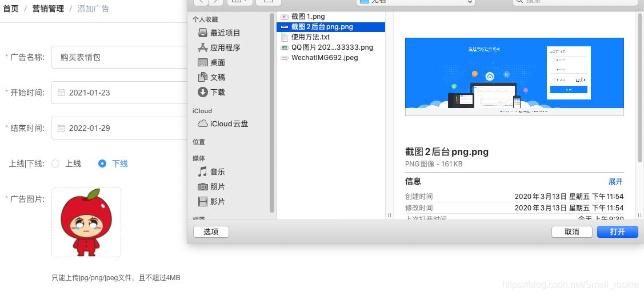Select file 使用方法.txt
Image resolution: width=644 pixels, height=295 pixels.
[x=310, y=37]
